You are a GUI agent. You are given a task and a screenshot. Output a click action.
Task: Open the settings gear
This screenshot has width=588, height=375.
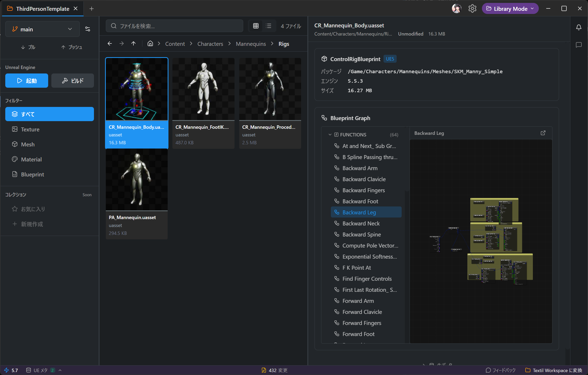click(472, 9)
